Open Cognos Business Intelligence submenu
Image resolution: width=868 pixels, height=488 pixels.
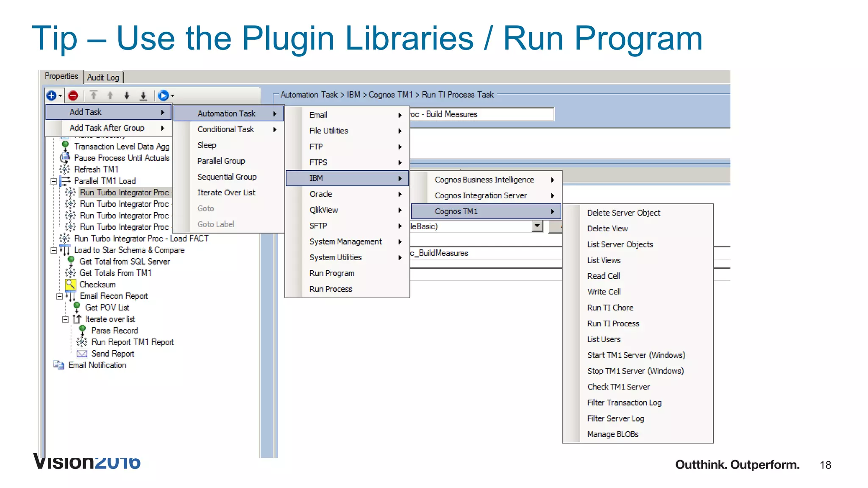(x=486, y=180)
